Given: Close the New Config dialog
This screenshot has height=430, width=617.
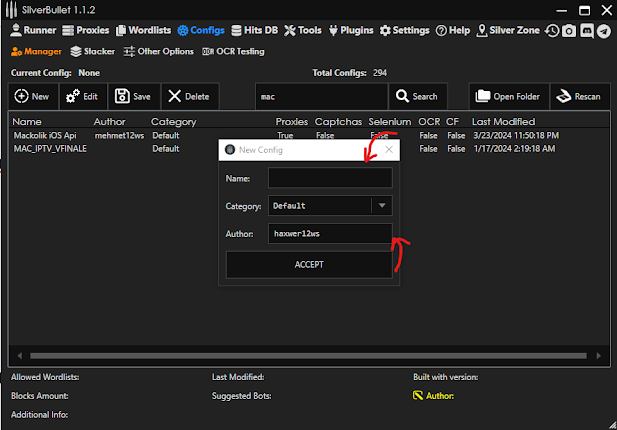Looking at the screenshot, I should pyautogui.click(x=389, y=149).
